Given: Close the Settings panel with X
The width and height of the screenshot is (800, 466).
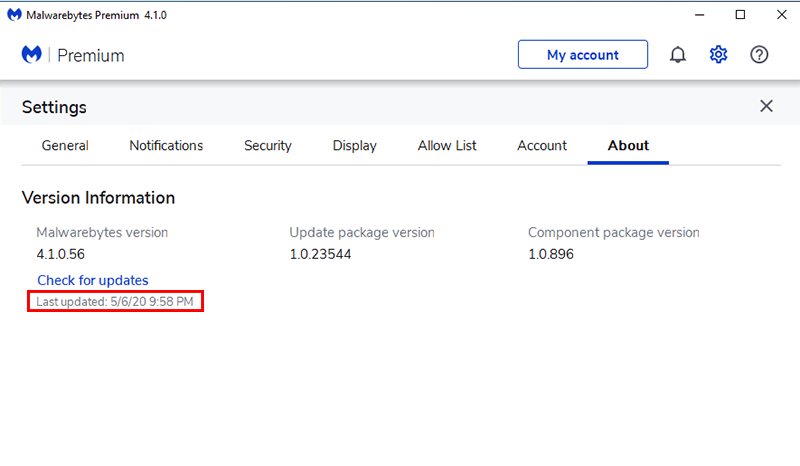Looking at the screenshot, I should click(x=766, y=106).
